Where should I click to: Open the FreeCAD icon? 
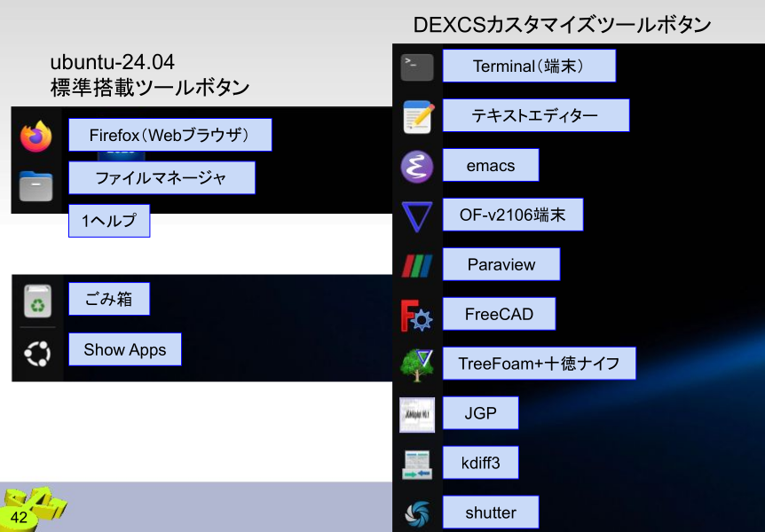coord(417,316)
